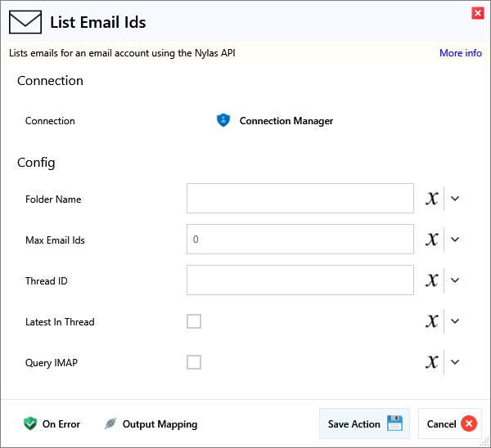This screenshot has height=448, width=491.
Task: Click the envelope icon in the title
Action: coord(25,22)
